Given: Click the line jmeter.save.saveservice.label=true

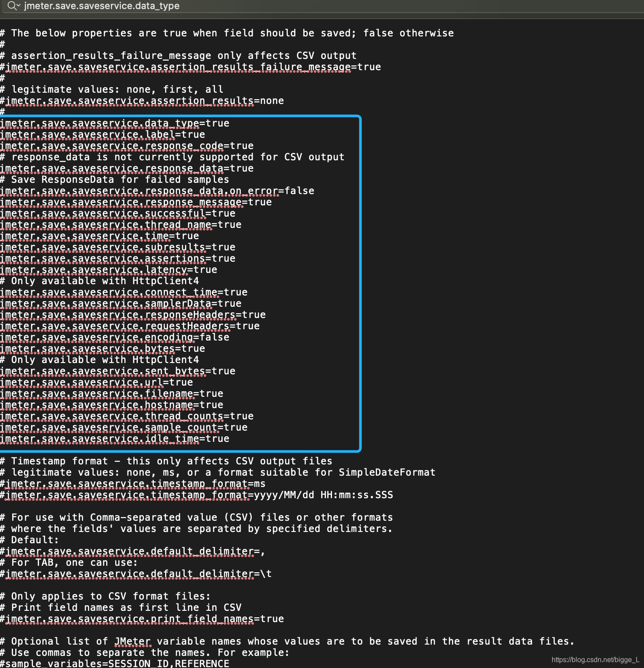Looking at the screenshot, I should [x=103, y=135].
